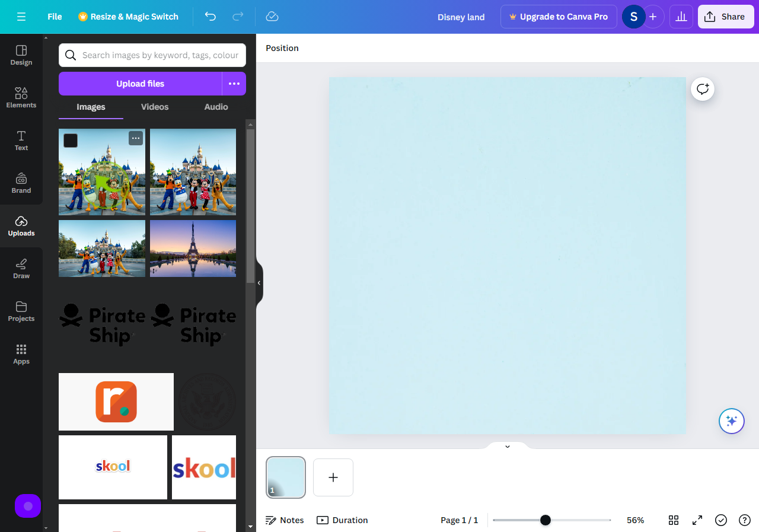
Task: Open the Design sidebar panel
Action: point(21,55)
